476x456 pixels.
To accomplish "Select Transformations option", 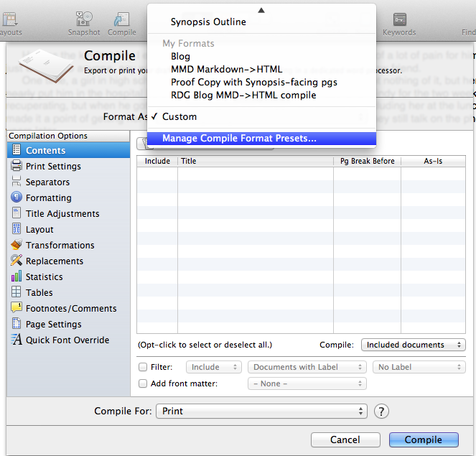I will [x=69, y=245].
